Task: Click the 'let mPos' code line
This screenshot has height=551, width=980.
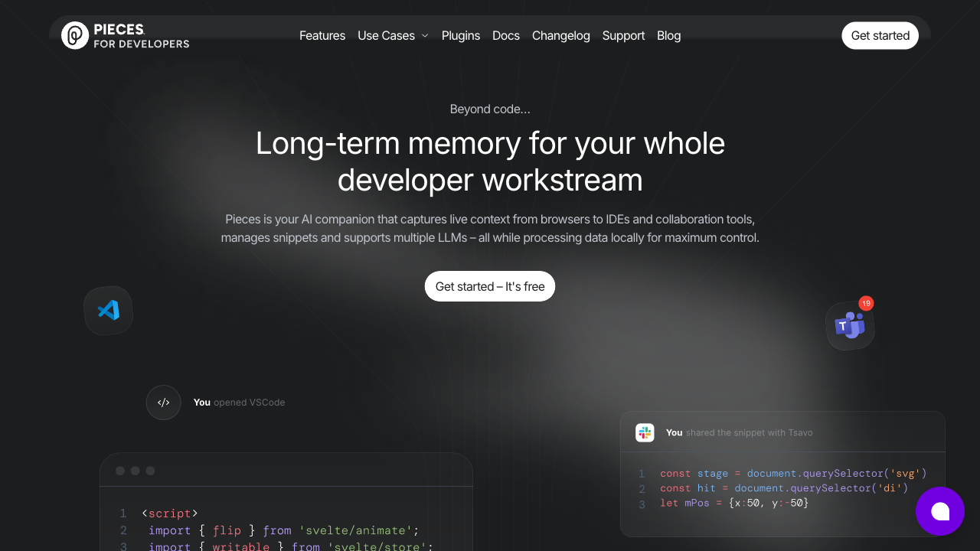Action: click(x=734, y=503)
